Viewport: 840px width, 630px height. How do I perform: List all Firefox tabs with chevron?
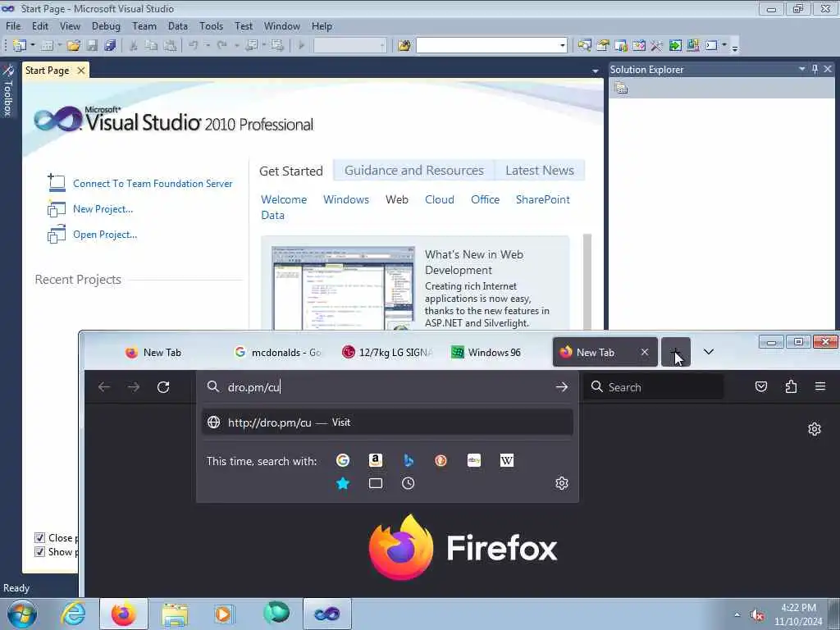(x=708, y=352)
